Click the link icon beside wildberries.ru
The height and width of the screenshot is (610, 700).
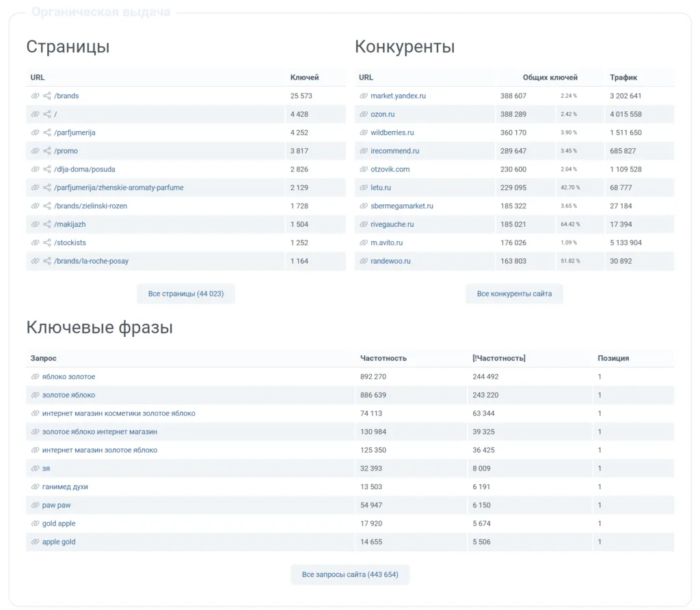(364, 133)
